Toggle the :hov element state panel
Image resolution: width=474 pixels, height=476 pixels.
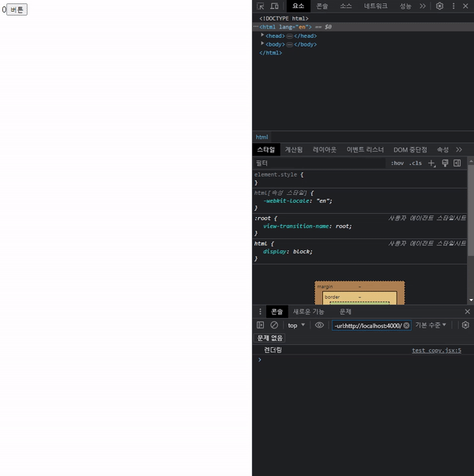[x=397, y=163]
